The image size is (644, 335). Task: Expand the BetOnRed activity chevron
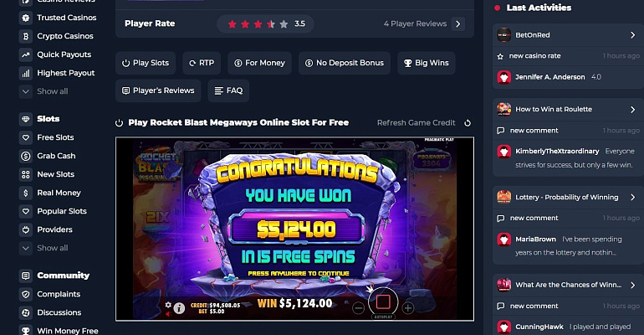632,35
